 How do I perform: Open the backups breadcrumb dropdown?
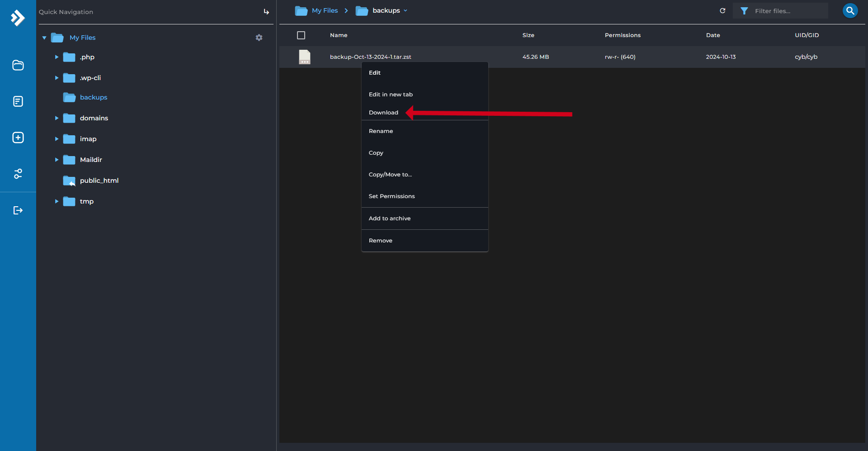click(406, 11)
